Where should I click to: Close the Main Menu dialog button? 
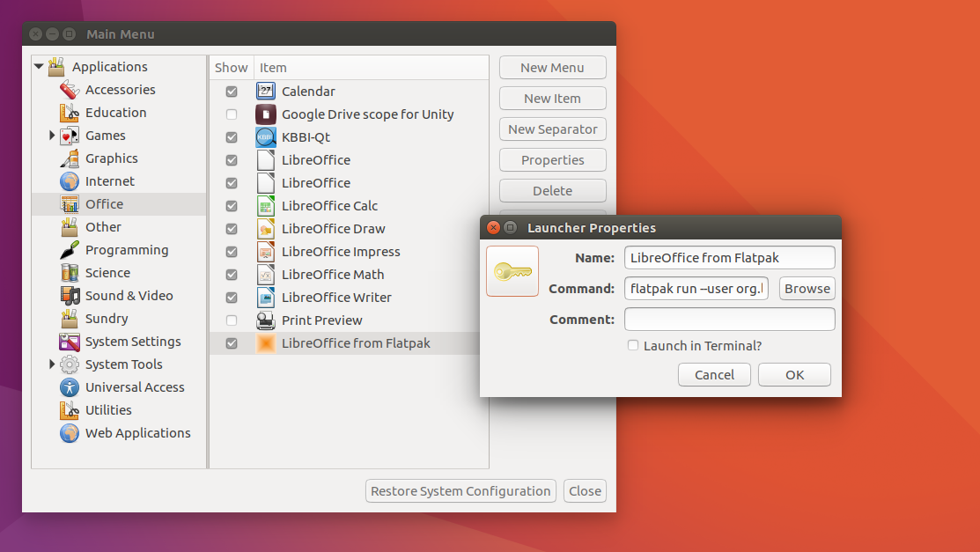[585, 491]
